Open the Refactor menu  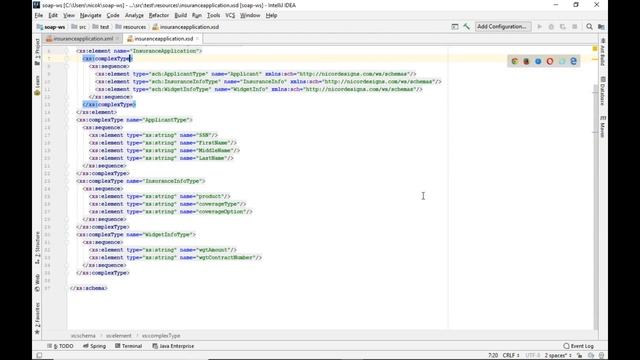(x=158, y=16)
